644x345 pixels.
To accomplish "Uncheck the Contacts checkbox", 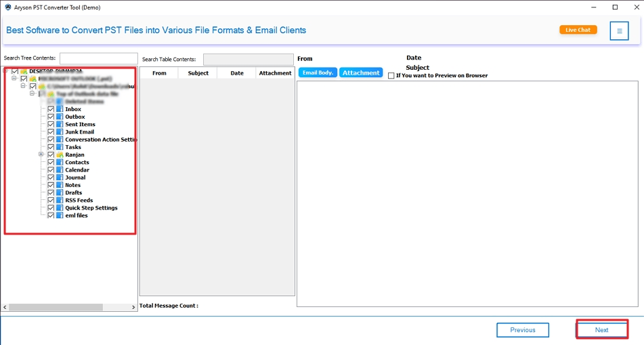I will (51, 163).
